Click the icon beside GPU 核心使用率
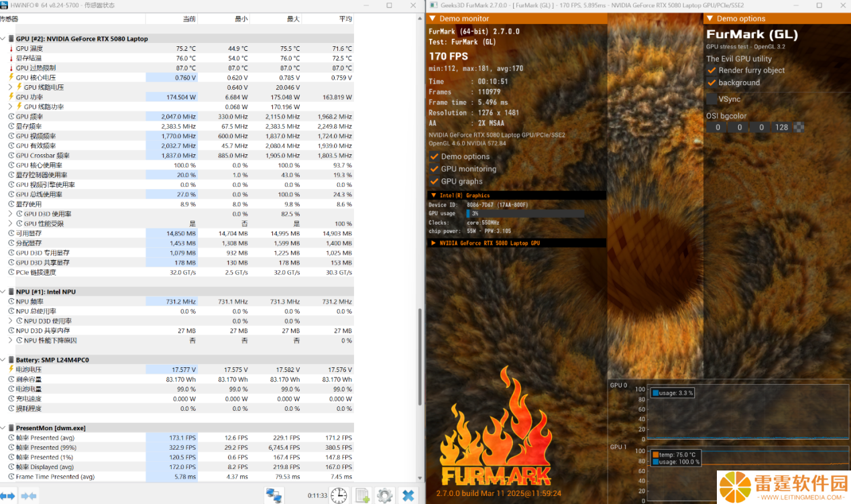Viewport: 851px width, 504px height. [x=11, y=166]
